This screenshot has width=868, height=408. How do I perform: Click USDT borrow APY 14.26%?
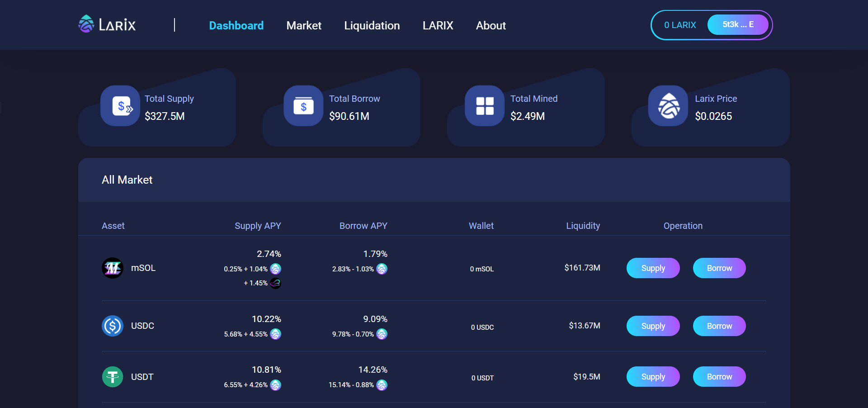[373, 370]
